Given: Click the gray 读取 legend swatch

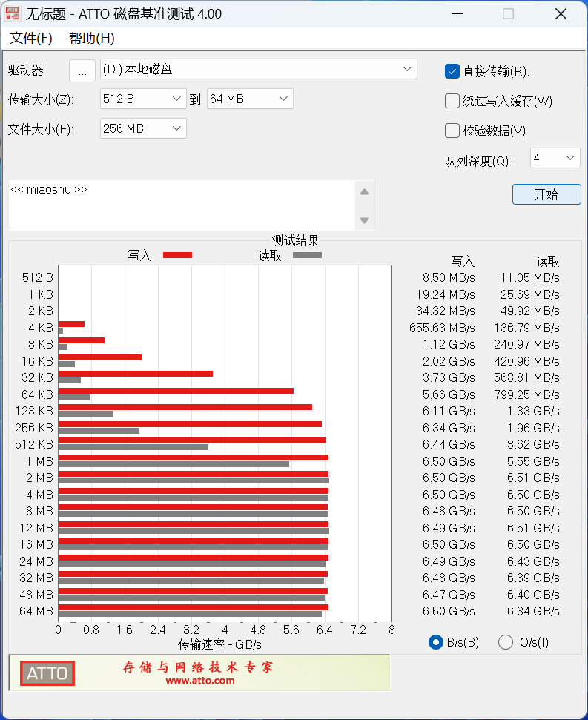Looking at the screenshot, I should tap(307, 255).
